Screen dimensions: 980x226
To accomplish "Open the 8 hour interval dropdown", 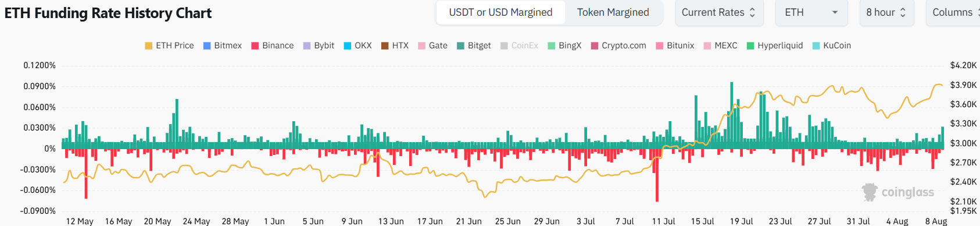I will pyautogui.click(x=886, y=12).
